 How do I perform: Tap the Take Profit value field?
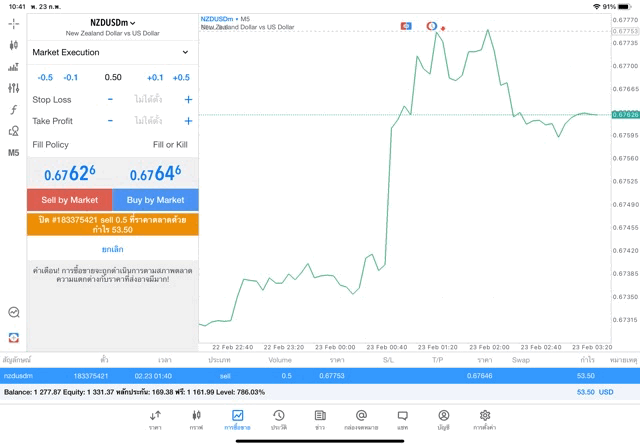point(148,121)
